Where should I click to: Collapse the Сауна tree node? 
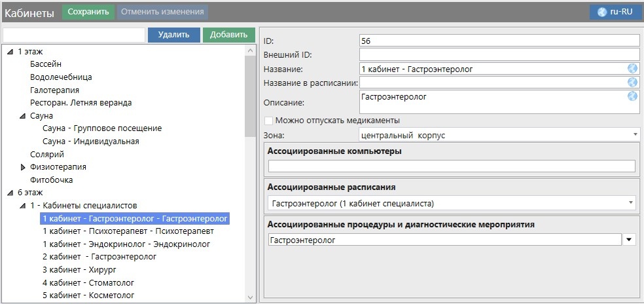coord(23,116)
